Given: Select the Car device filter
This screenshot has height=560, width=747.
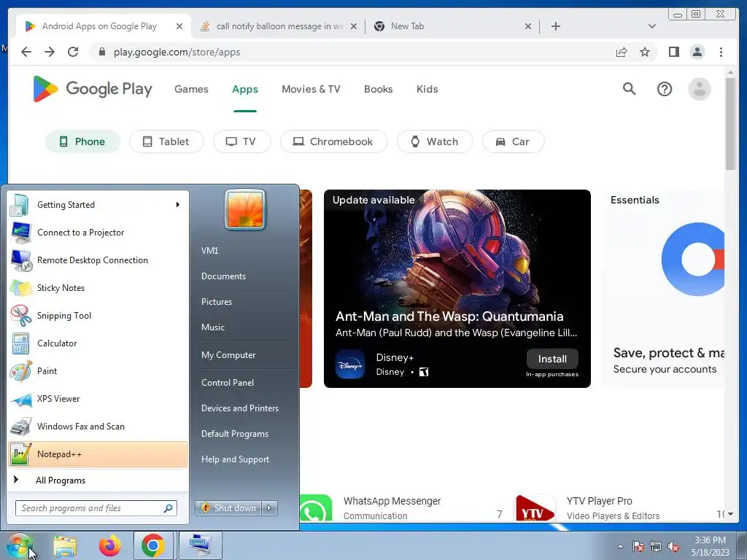Looking at the screenshot, I should [x=513, y=141].
